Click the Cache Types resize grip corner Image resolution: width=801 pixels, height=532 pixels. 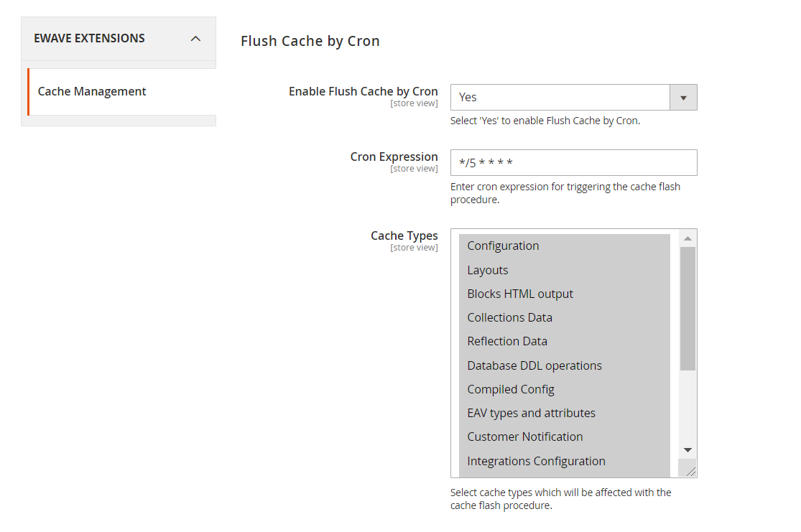[690, 472]
